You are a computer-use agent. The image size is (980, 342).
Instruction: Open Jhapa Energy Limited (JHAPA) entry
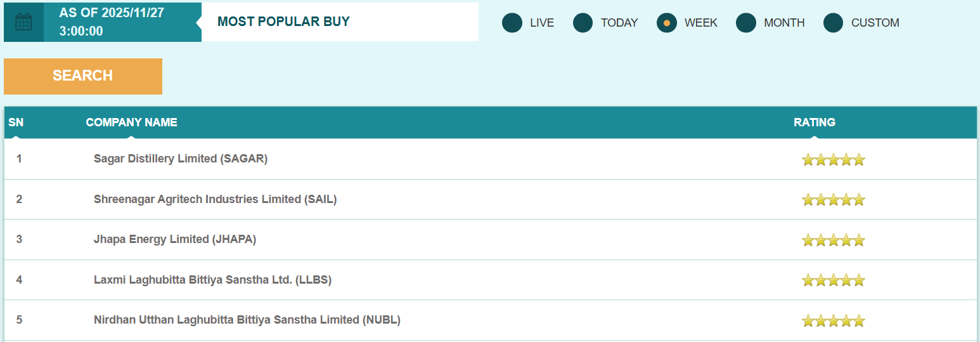175,239
